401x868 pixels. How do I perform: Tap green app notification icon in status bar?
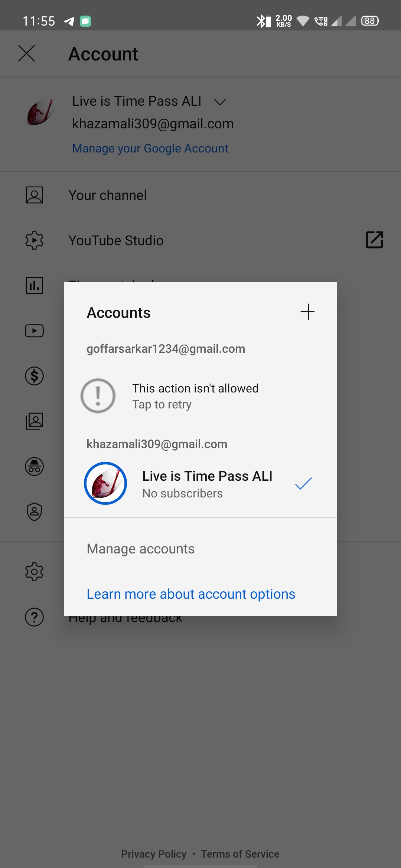point(85,21)
